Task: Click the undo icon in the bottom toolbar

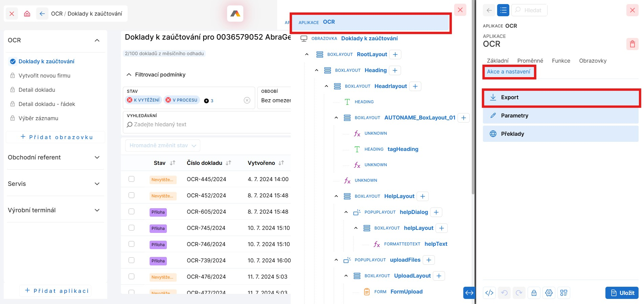Action: click(504, 293)
